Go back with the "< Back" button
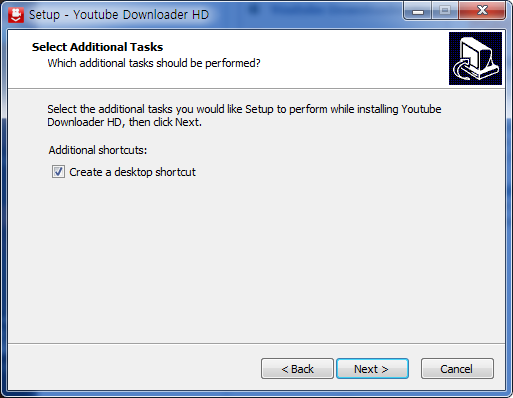 pos(297,369)
